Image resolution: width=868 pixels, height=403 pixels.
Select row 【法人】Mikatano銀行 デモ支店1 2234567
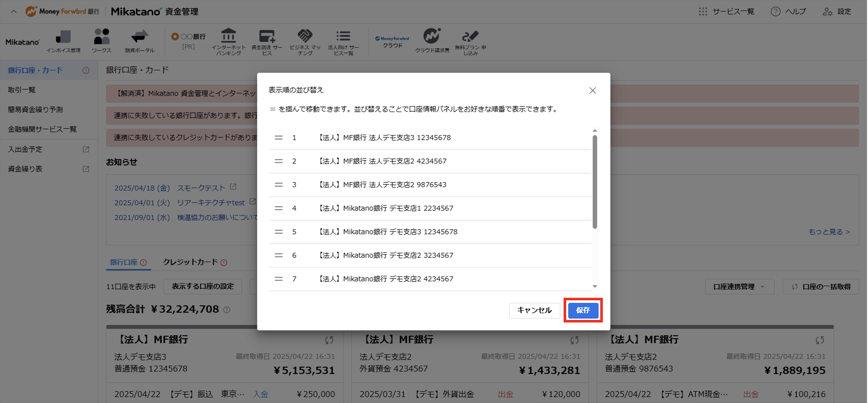point(430,208)
